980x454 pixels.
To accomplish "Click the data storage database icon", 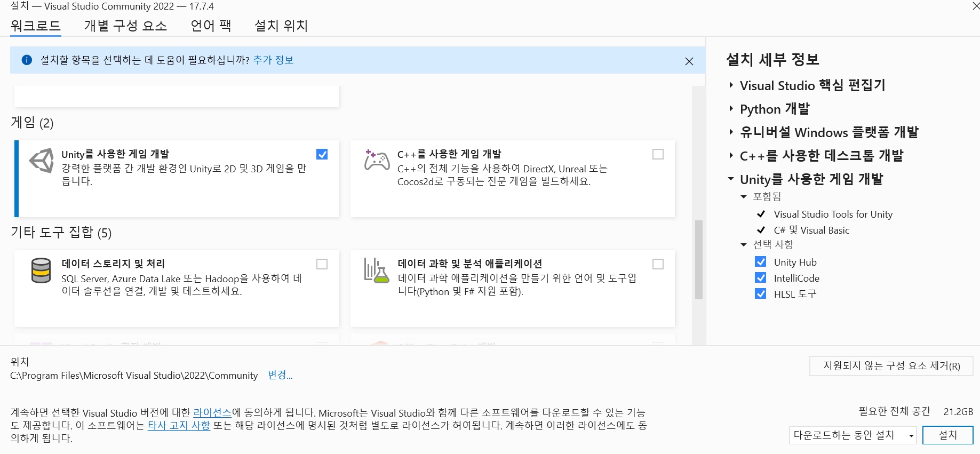I will coord(41,270).
